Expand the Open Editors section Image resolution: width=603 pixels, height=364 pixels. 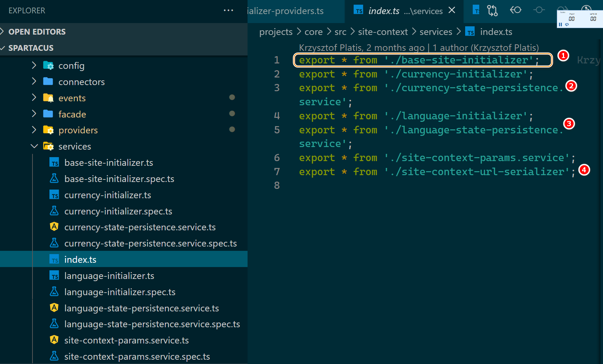(x=124, y=32)
